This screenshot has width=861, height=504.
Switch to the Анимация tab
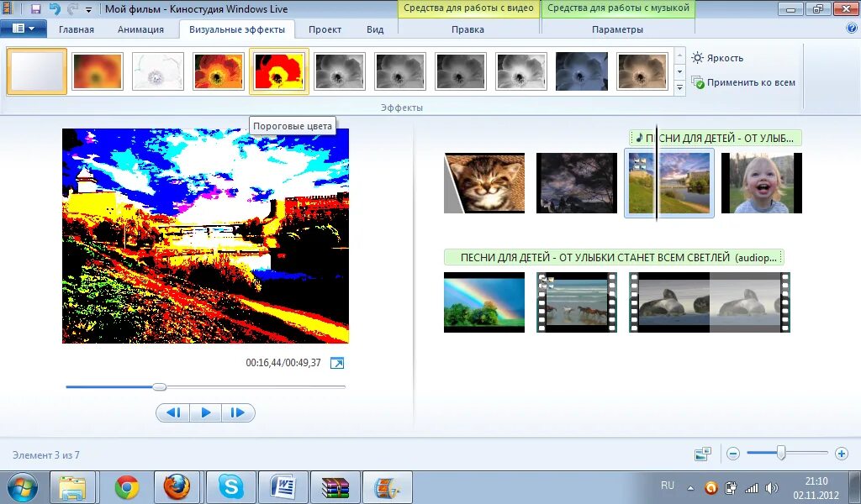point(140,29)
